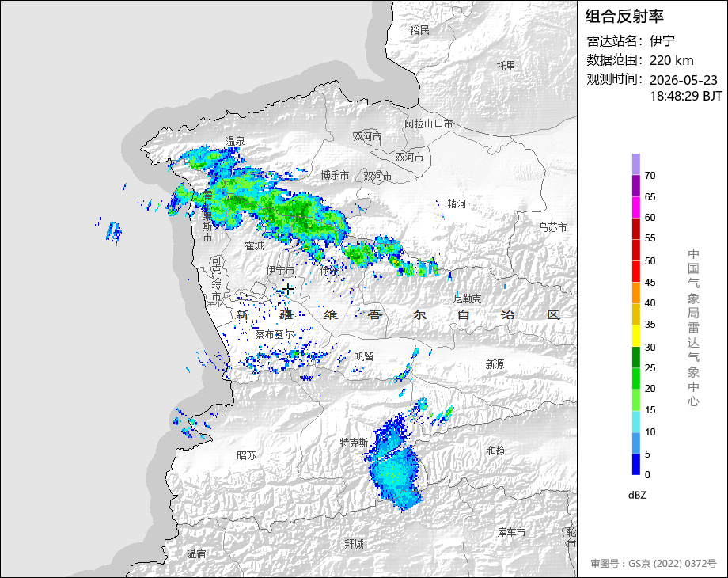
Task: Click the 组合反射率 title
Action: pyautogui.click(x=624, y=17)
